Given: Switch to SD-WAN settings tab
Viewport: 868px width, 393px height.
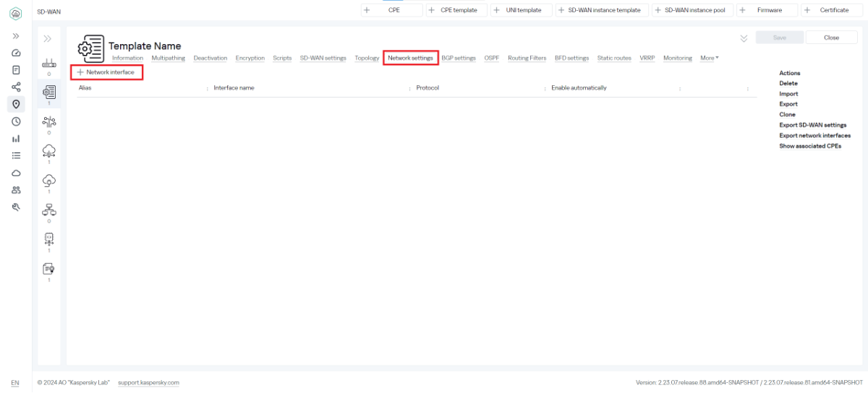Looking at the screenshot, I should click(323, 58).
